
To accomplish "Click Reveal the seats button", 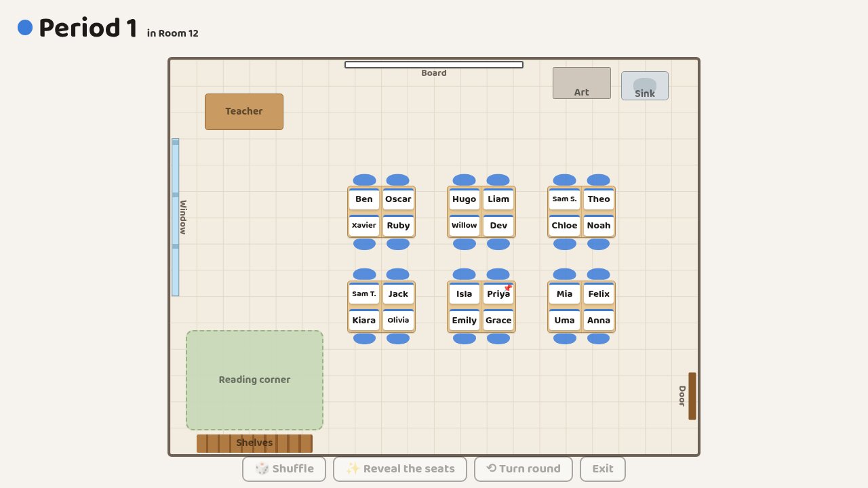I will pyautogui.click(x=400, y=468).
